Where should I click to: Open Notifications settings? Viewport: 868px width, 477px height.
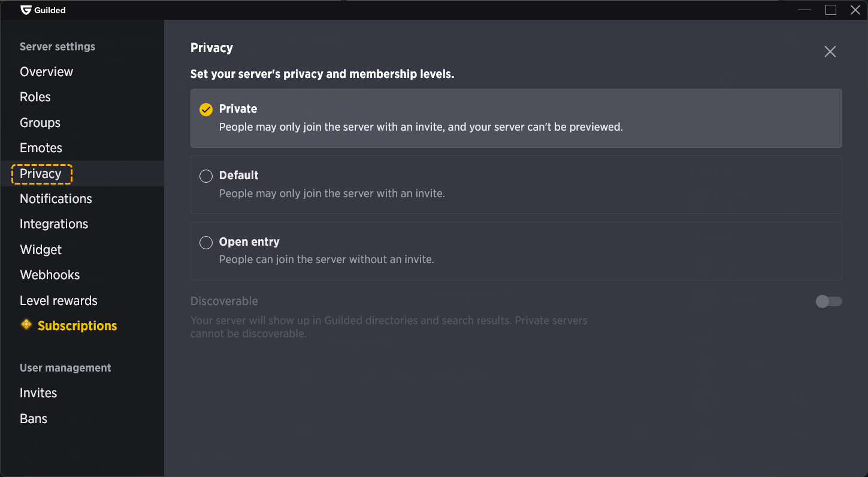tap(56, 199)
